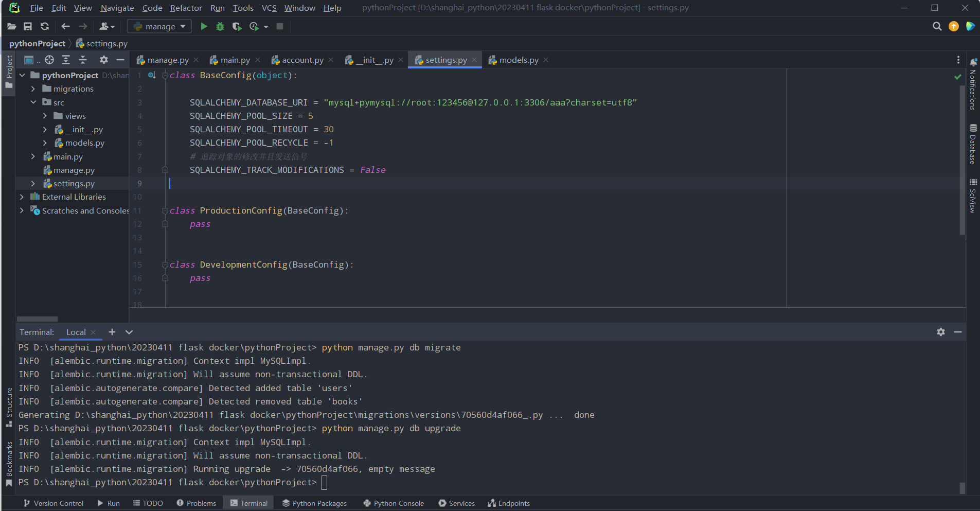Open the Endpoints tool window
This screenshot has height=511, width=980.
pos(509,503)
